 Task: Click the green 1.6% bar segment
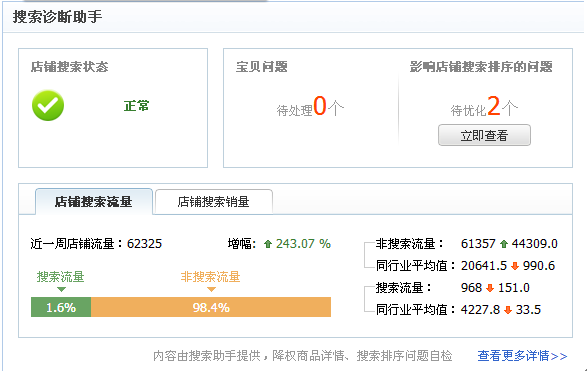[x=61, y=307]
